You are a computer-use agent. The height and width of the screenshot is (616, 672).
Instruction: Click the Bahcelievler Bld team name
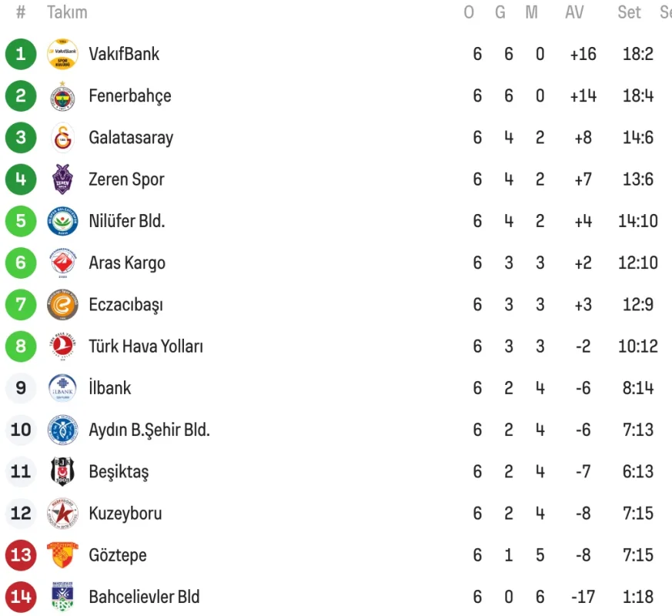(144, 597)
